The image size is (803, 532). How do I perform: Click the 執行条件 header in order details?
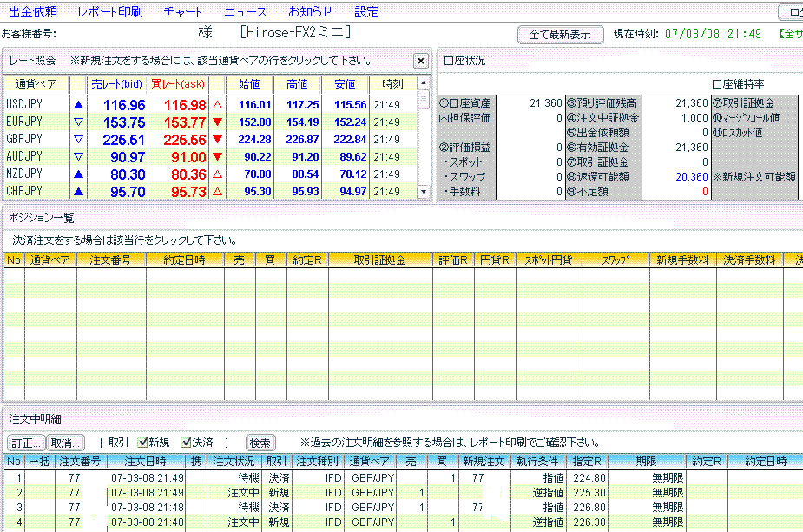pos(537,462)
